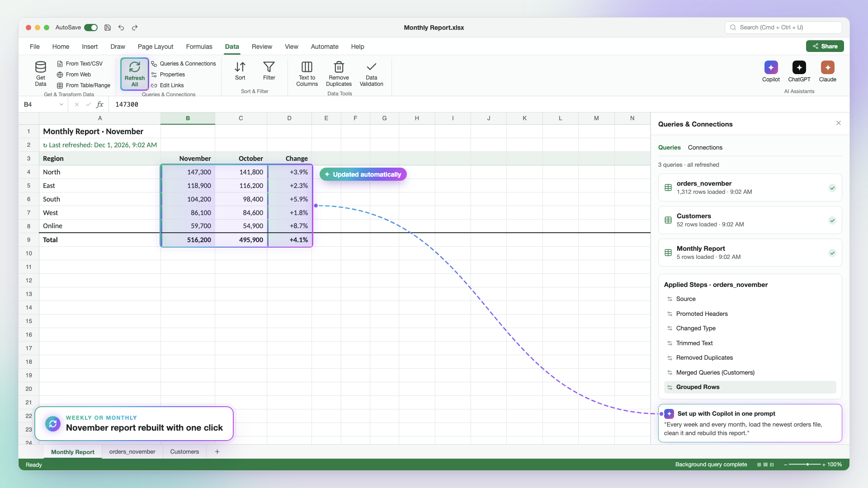Open the Formulas ribbon tab

(x=199, y=47)
